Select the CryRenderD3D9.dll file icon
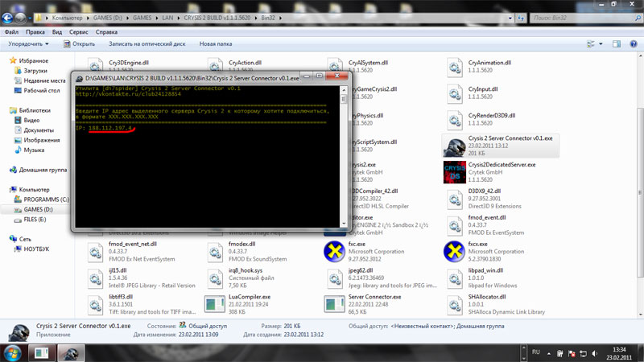The image size is (644, 362). click(454, 120)
